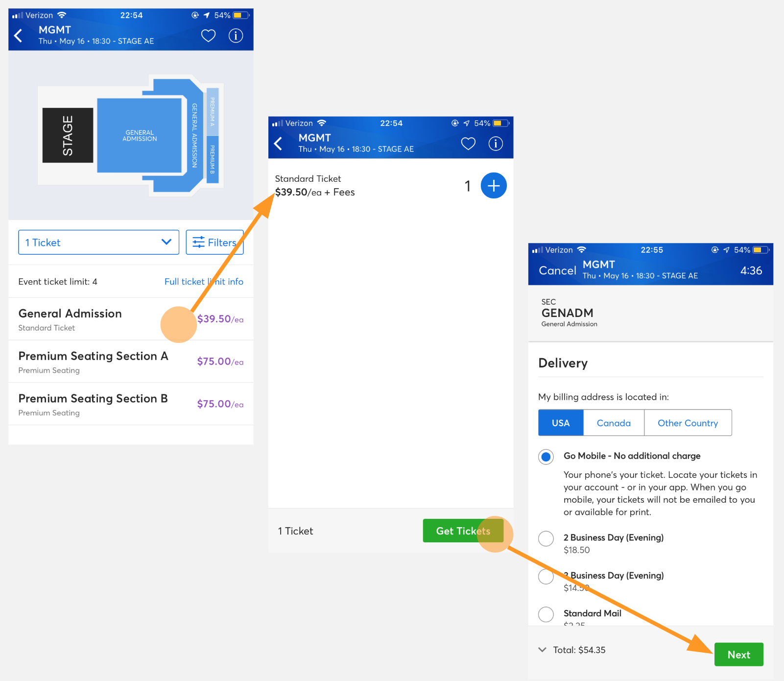
Task: Tap the green Next button
Action: pyautogui.click(x=739, y=655)
